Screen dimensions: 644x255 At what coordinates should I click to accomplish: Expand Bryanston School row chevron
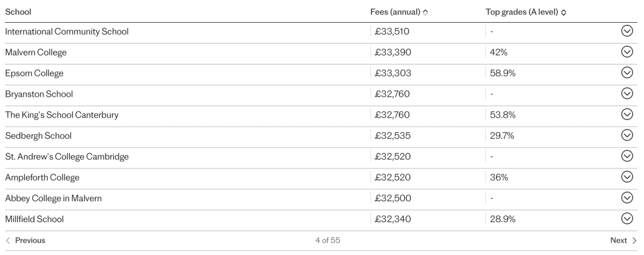627,93
